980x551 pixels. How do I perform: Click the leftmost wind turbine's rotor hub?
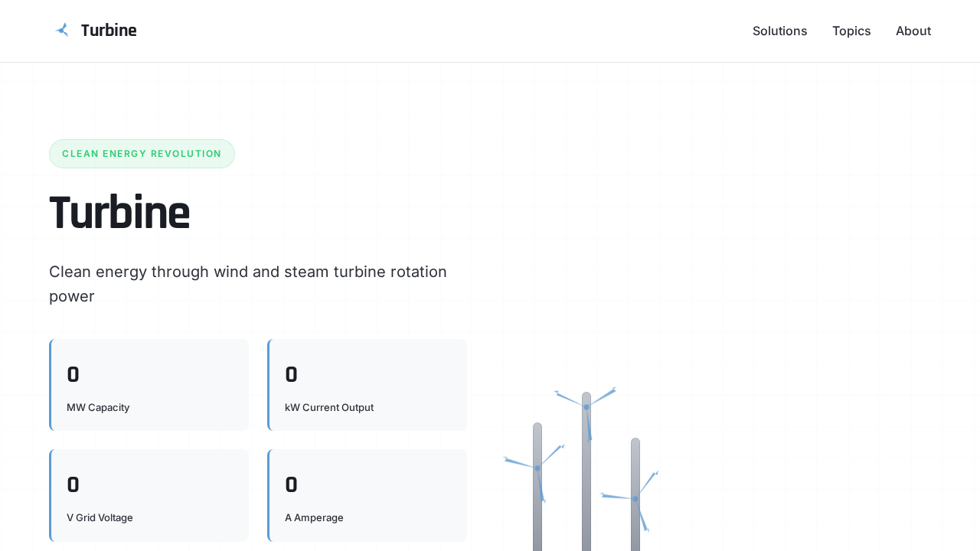(537, 468)
